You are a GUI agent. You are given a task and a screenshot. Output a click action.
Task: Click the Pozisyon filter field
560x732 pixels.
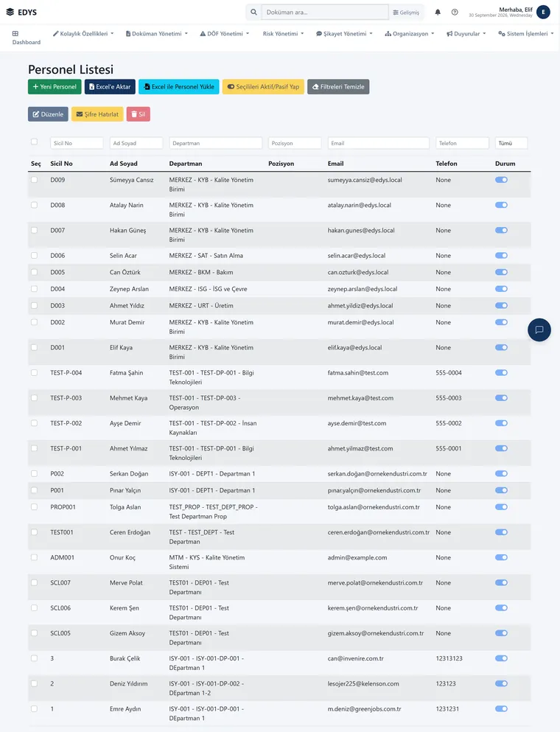[x=295, y=143]
